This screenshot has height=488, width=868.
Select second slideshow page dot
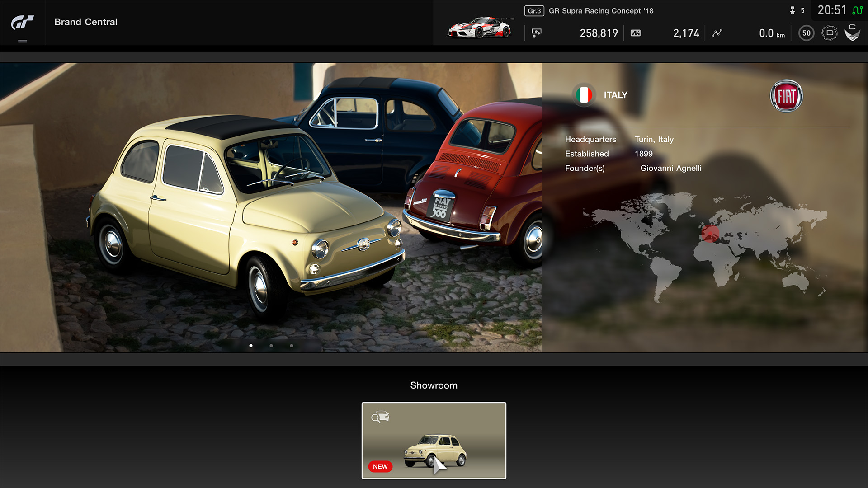271,346
